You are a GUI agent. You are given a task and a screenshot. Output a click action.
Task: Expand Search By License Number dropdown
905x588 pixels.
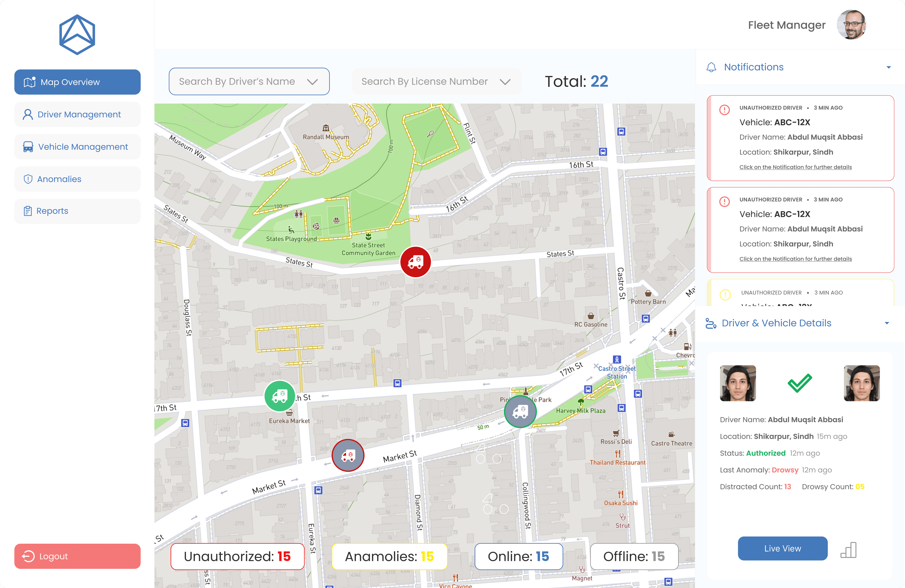pyautogui.click(x=436, y=81)
